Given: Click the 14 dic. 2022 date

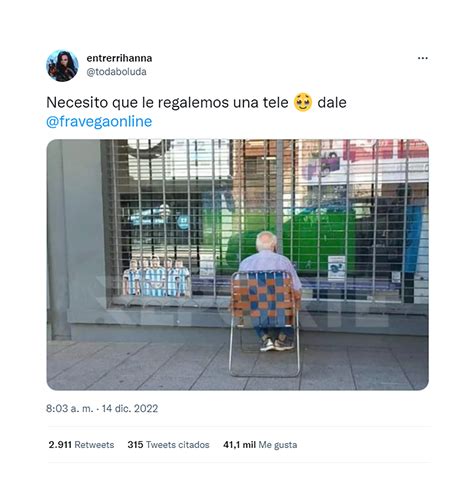Looking at the screenshot, I should point(130,408).
